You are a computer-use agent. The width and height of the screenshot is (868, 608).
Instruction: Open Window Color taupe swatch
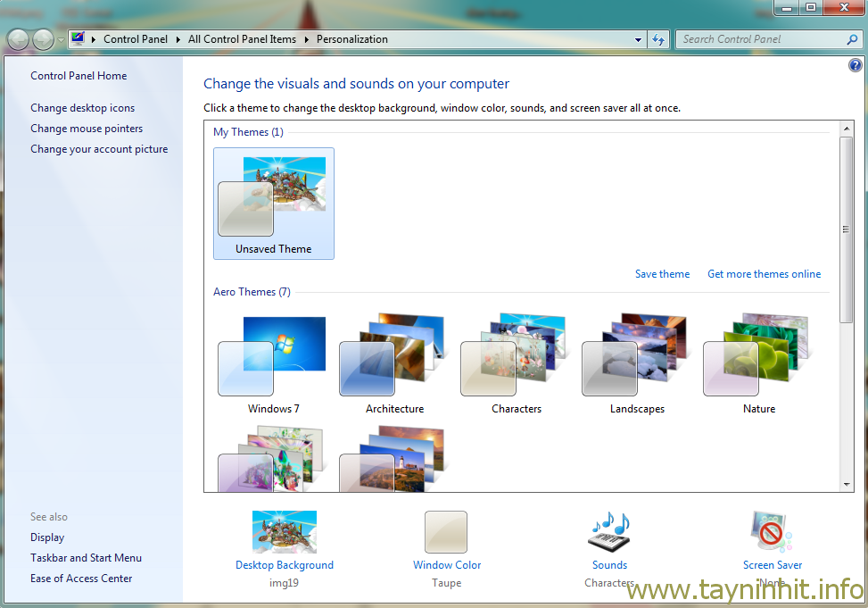pos(446,532)
